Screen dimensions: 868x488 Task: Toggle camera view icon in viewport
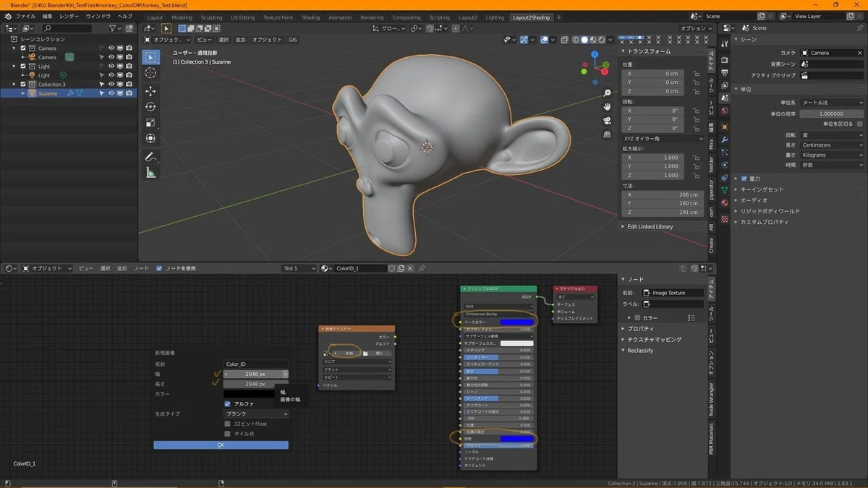point(607,119)
